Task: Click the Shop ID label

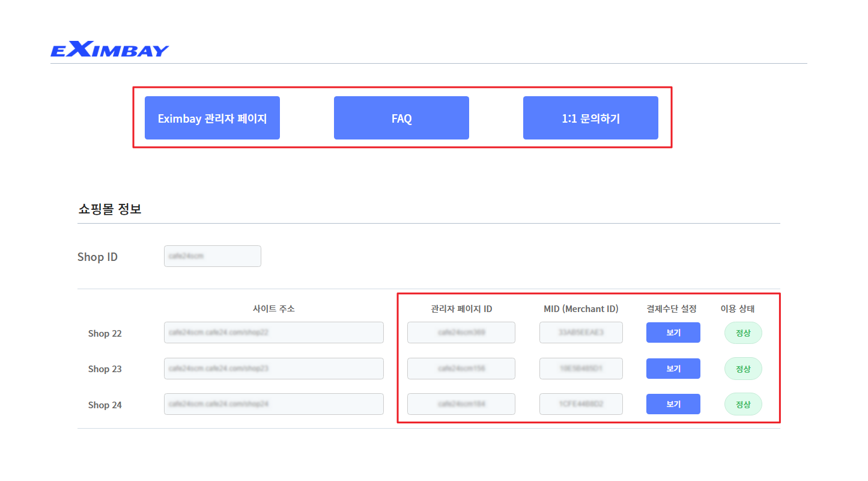Action: 97,257
